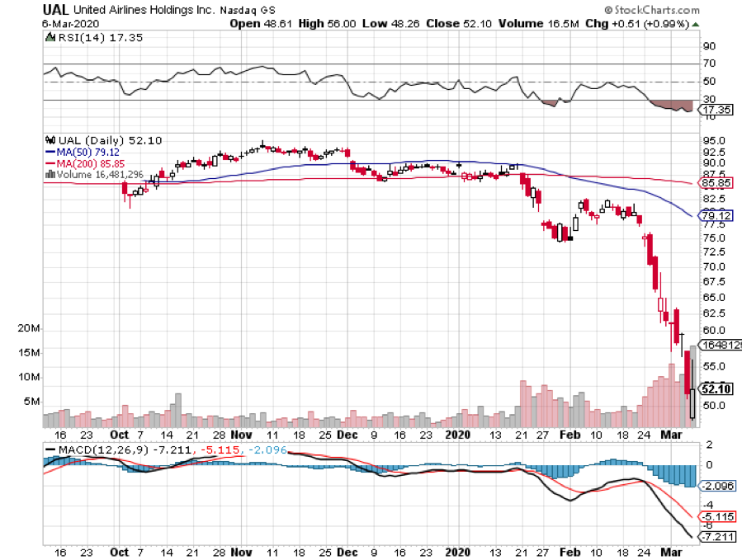Click the green up-triangle after Chg
This screenshot has height=560, width=742.
point(696,24)
